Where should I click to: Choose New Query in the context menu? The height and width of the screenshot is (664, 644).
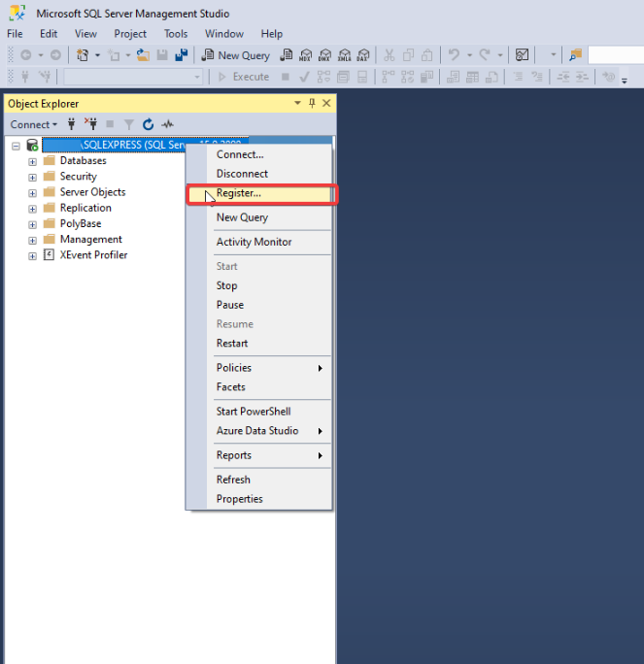[259, 217]
